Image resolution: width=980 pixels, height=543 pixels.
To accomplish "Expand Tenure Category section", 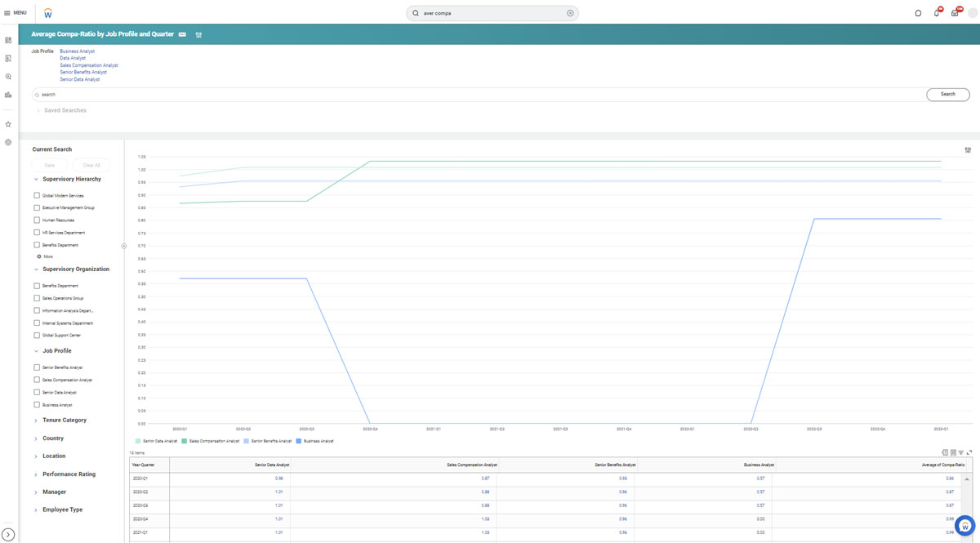I will pos(36,421).
